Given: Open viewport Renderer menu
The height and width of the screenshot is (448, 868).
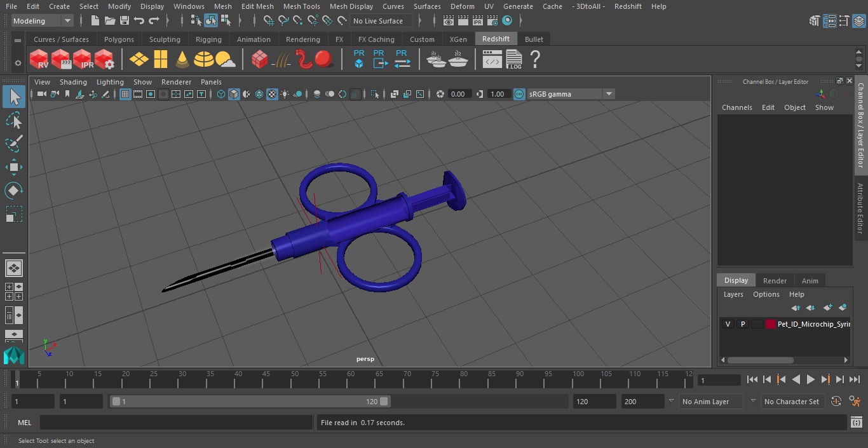Looking at the screenshot, I should (176, 82).
